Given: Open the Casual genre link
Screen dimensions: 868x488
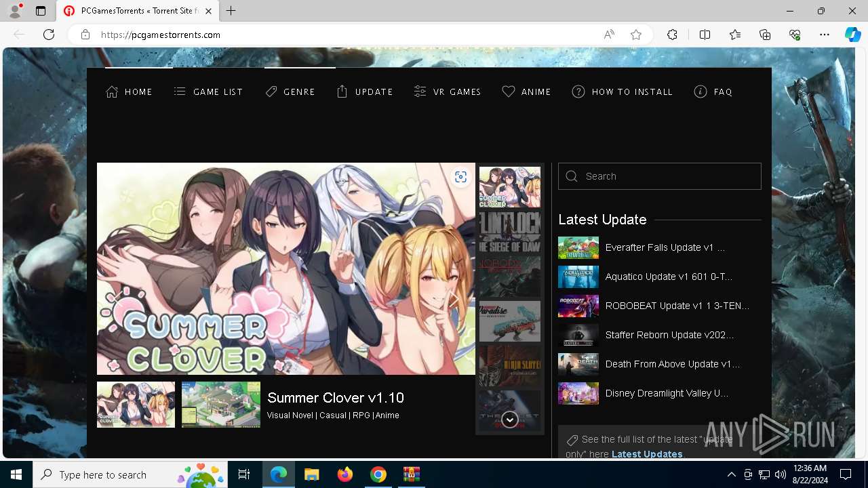Looking at the screenshot, I should 333,415.
